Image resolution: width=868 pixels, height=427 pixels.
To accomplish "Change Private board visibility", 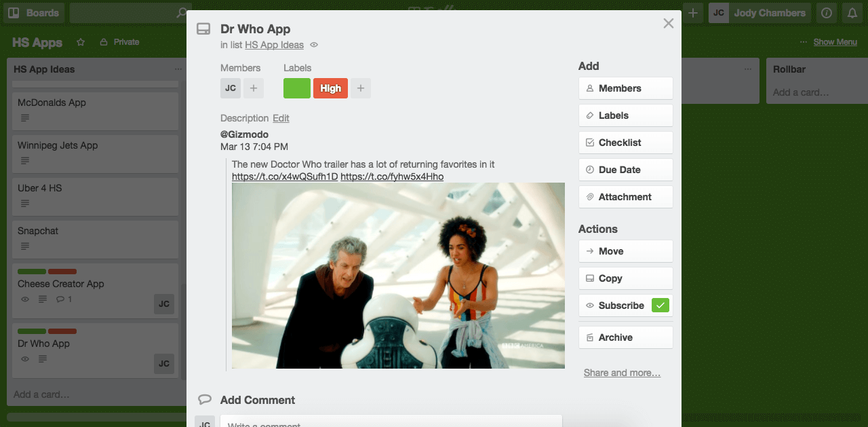I will [119, 42].
